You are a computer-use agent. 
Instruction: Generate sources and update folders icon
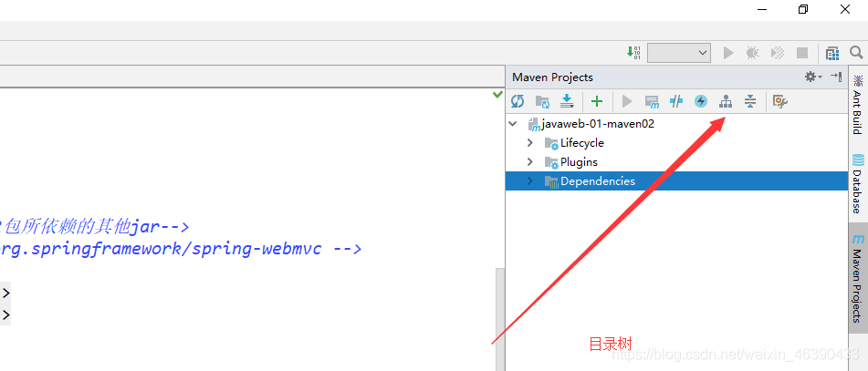click(x=542, y=101)
